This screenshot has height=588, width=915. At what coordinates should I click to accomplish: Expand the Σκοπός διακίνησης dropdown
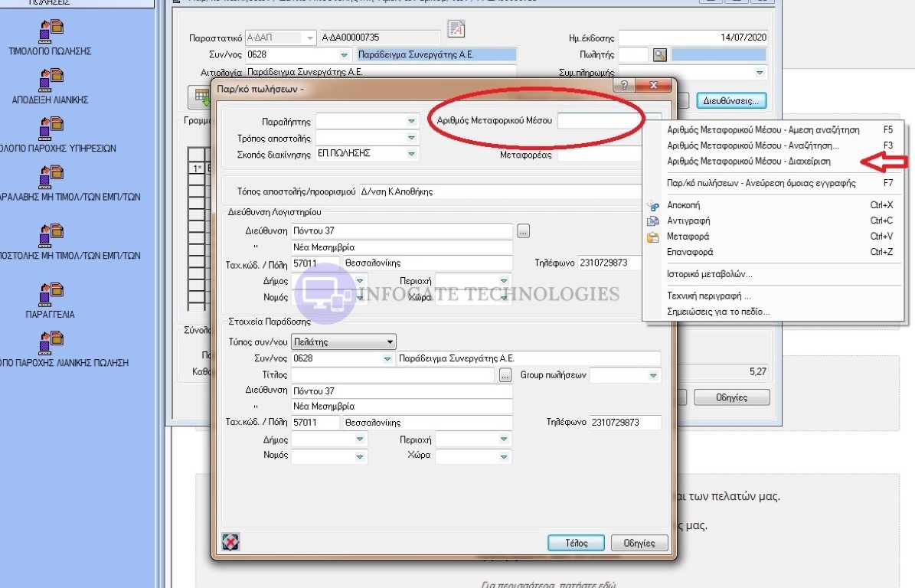pyautogui.click(x=411, y=154)
